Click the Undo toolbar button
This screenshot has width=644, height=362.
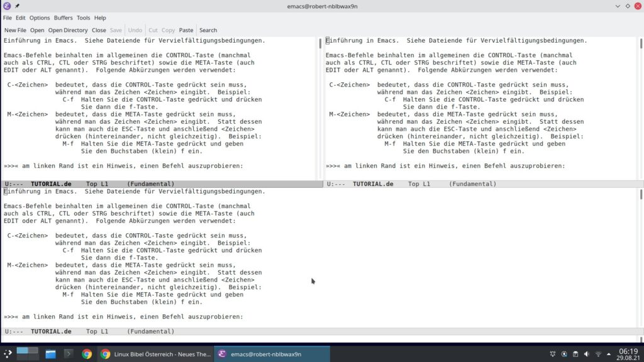point(135,30)
